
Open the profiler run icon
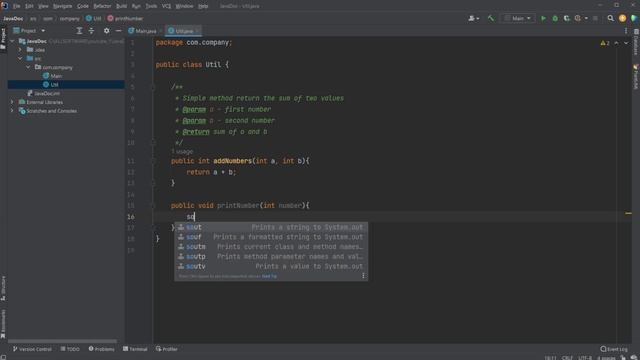click(578, 18)
